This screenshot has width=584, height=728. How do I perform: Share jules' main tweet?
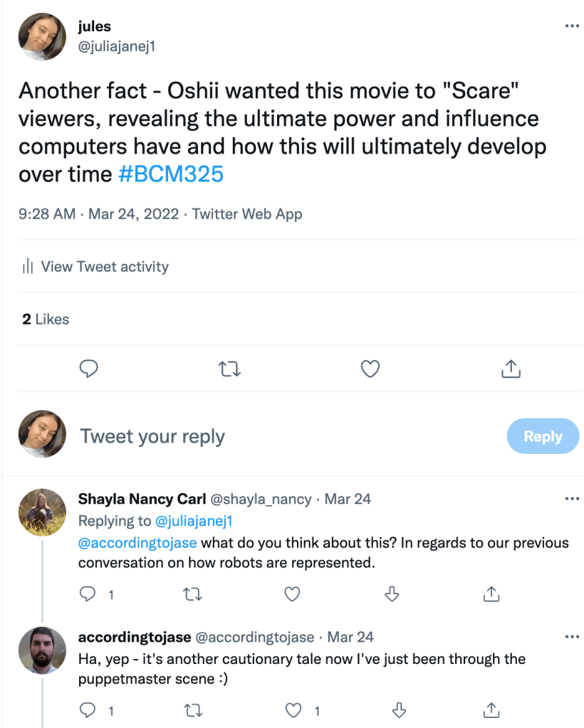pyautogui.click(x=510, y=368)
